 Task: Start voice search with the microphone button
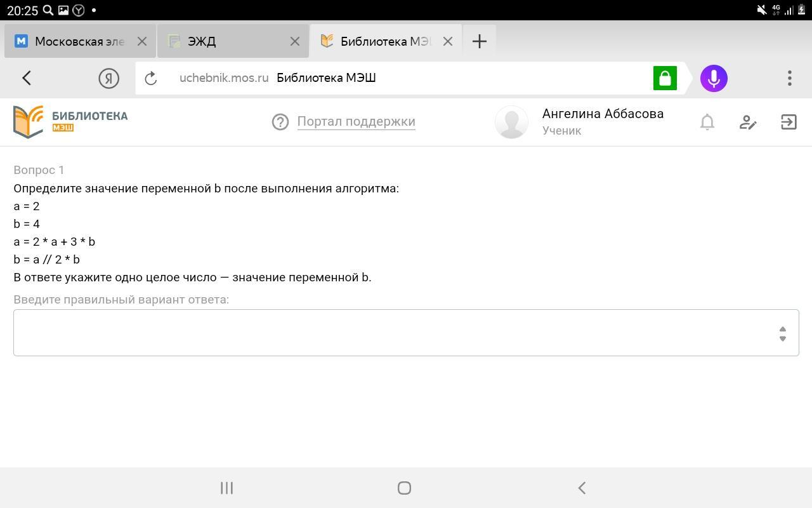point(714,78)
